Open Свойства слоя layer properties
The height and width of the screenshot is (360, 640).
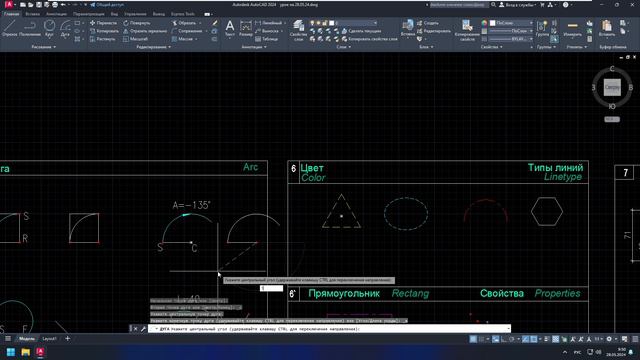[x=298, y=30]
